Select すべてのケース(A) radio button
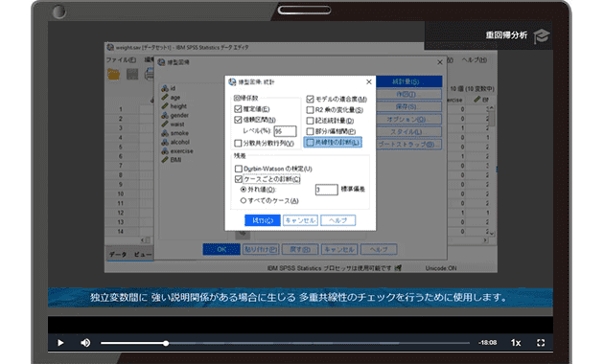The image size is (604, 364). (x=244, y=200)
